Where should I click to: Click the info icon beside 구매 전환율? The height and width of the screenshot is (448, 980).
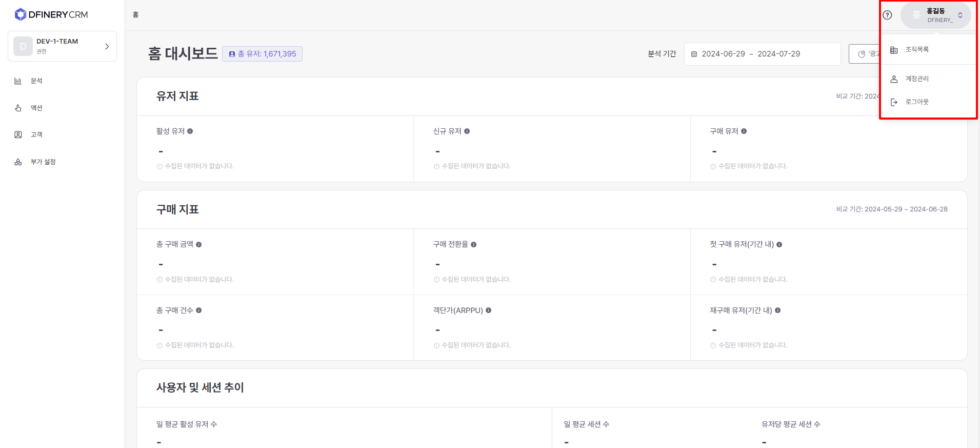[x=474, y=245]
